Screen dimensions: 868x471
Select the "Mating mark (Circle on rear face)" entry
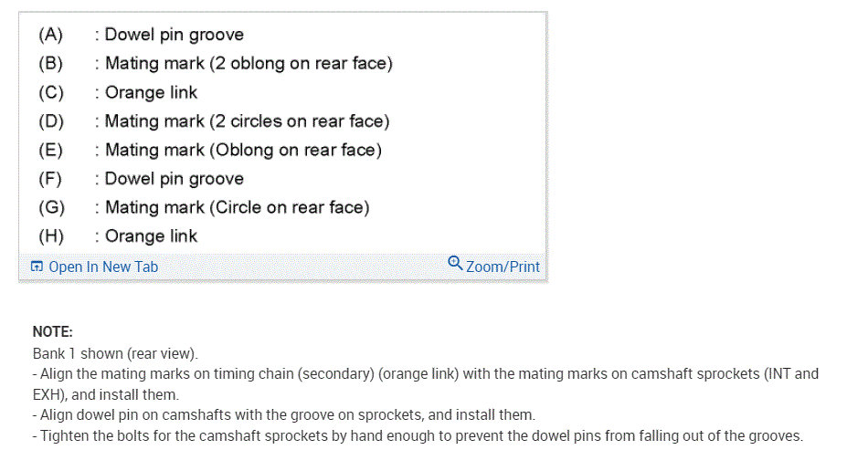click(x=237, y=207)
